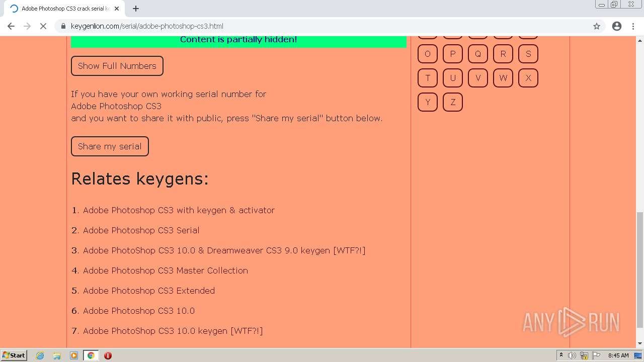Open Windows Explorer folder in taskbar
The width and height of the screenshot is (644, 362).
[x=57, y=355]
